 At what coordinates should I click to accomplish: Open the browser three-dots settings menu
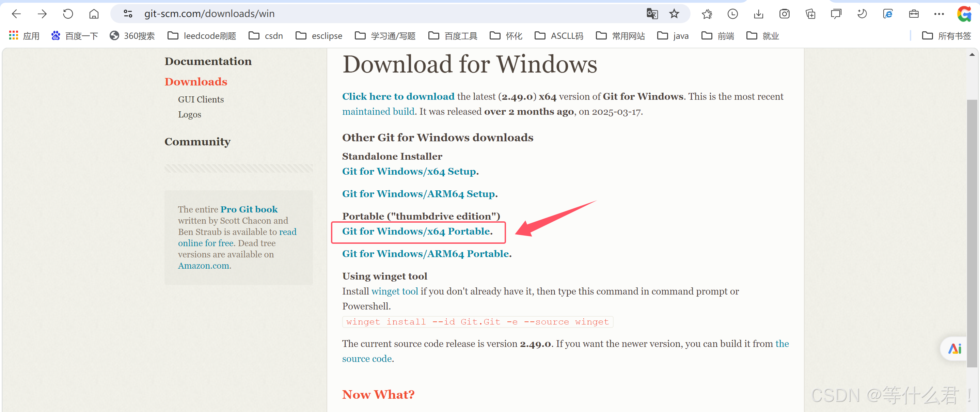(938, 14)
